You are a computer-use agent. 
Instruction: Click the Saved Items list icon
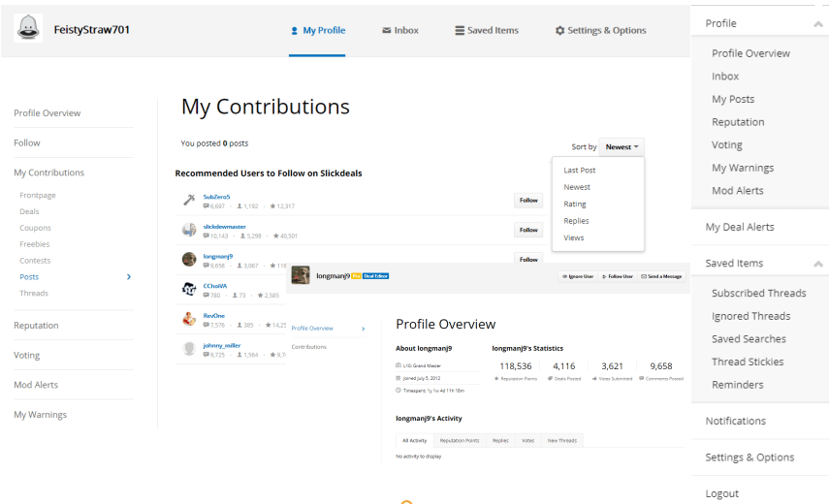460,31
